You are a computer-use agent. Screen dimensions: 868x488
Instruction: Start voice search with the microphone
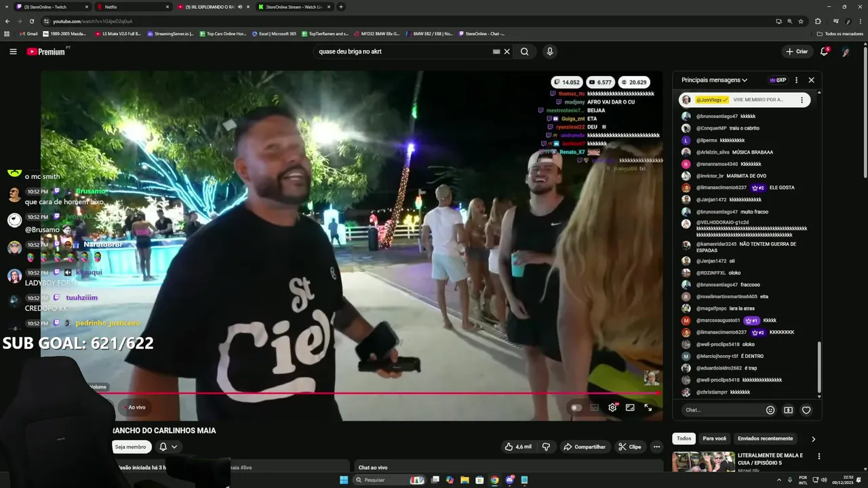550,52
